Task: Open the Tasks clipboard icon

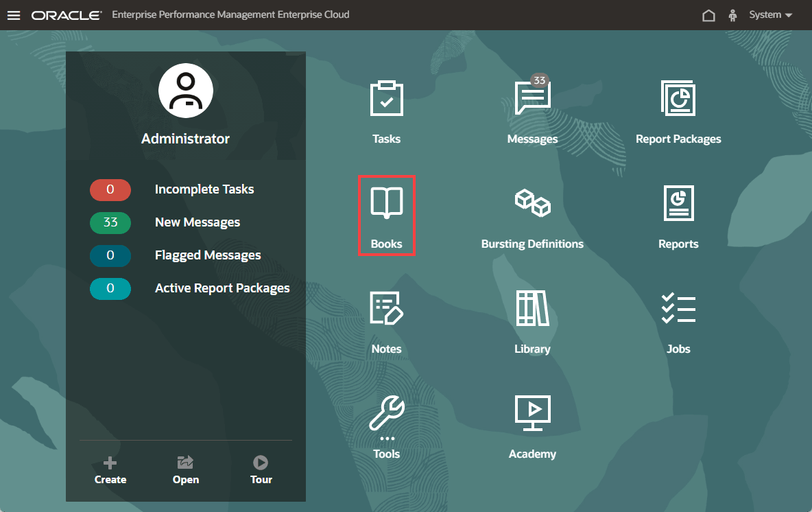Action: pyautogui.click(x=386, y=98)
